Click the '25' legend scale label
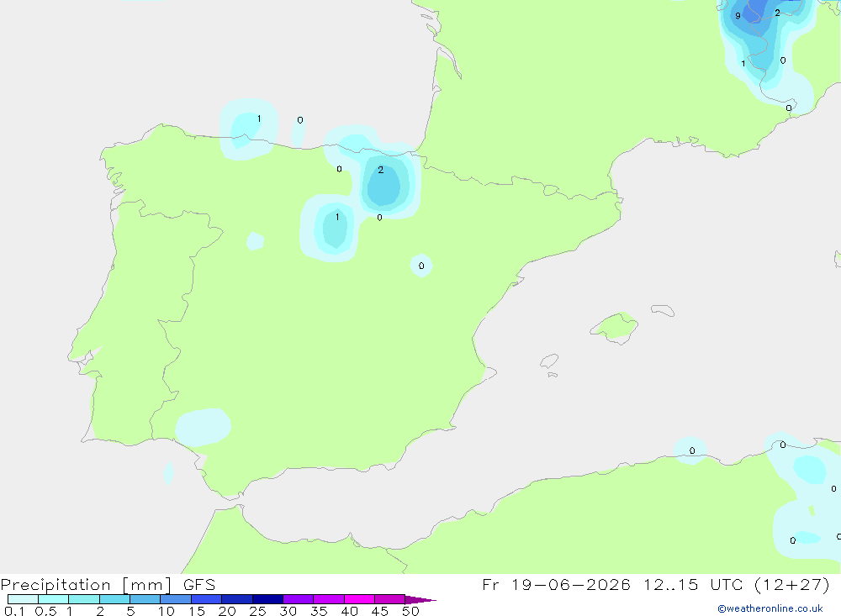This screenshot has height=616, width=841. point(257,611)
